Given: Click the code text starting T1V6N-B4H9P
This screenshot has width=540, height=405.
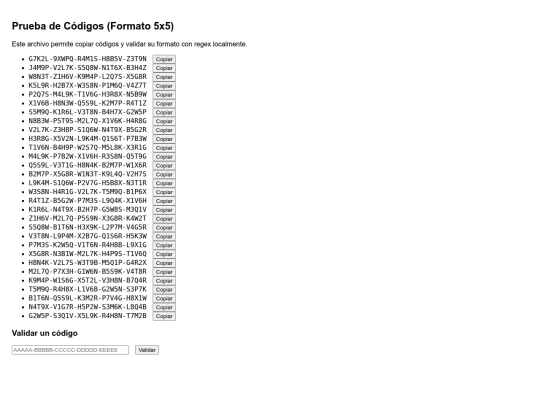Looking at the screenshot, I should (87, 148).
